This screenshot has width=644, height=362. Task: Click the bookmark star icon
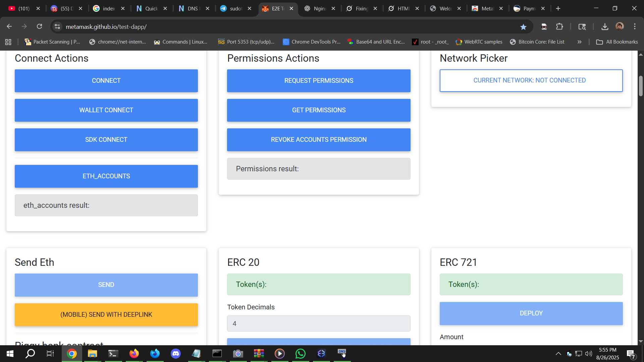pos(523,27)
